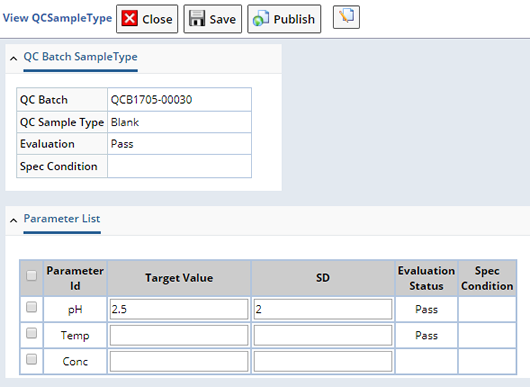Click the pH SD field
530x387 pixels.
click(x=323, y=309)
